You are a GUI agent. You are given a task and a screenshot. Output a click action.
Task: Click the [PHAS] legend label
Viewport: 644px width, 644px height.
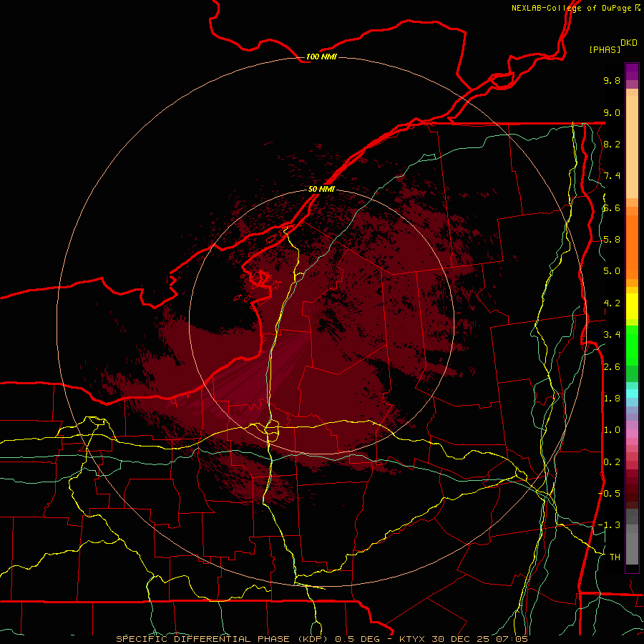click(605, 49)
